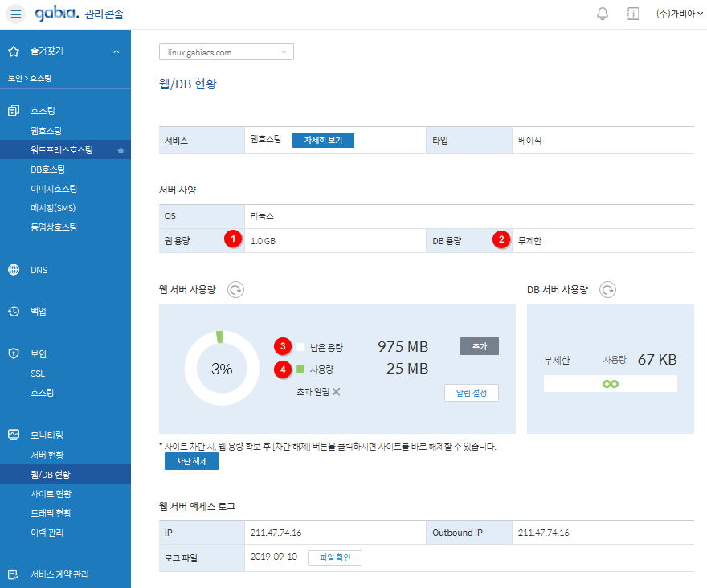Screen dimensions: 707x588
Task: Open 보안 > 호스팅 favorite link
Action: pyautogui.click(x=30, y=78)
